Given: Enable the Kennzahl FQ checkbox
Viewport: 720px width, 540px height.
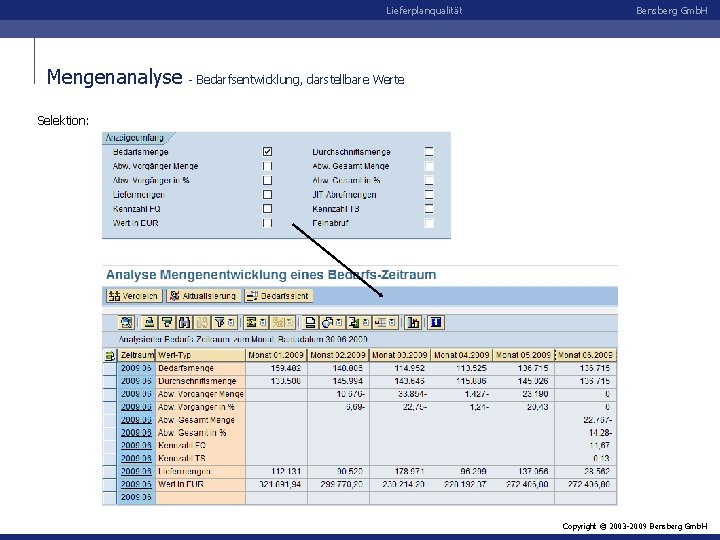Looking at the screenshot, I should tap(267, 208).
